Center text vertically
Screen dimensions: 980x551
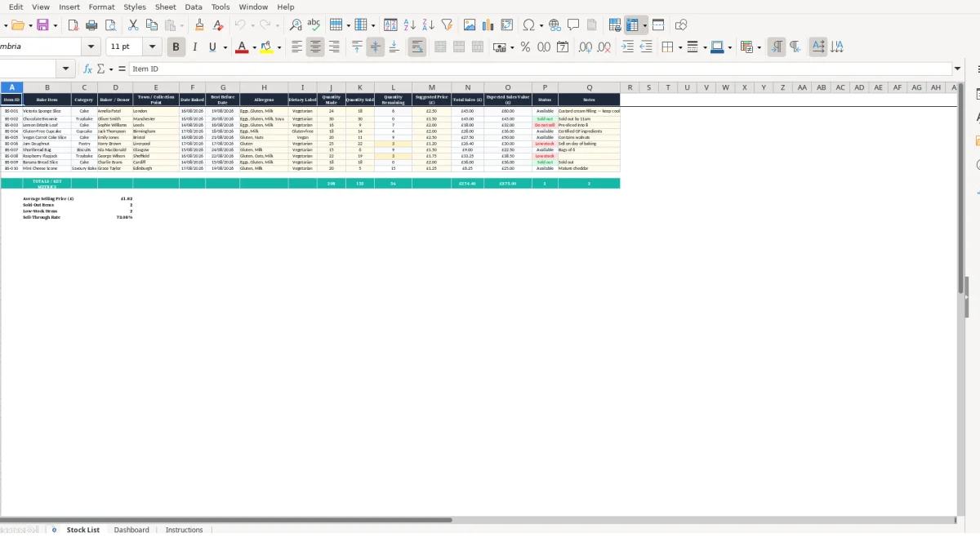(376, 47)
